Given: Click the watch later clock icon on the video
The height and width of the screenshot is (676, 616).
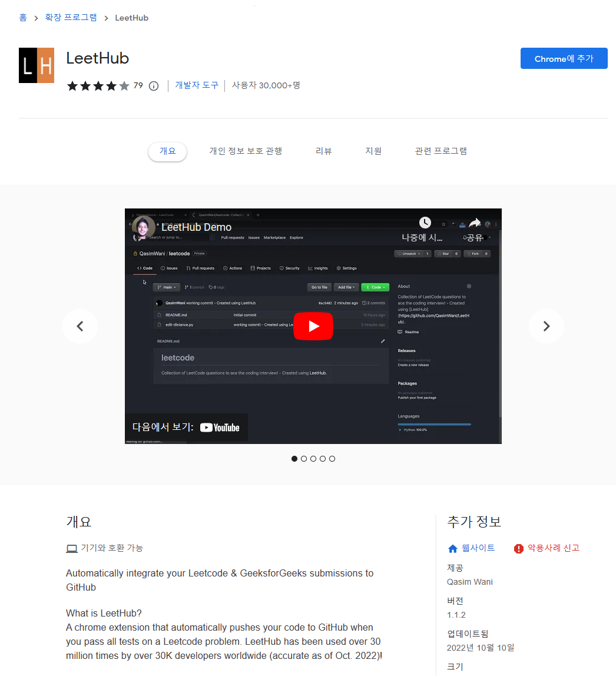Looking at the screenshot, I should [x=425, y=223].
